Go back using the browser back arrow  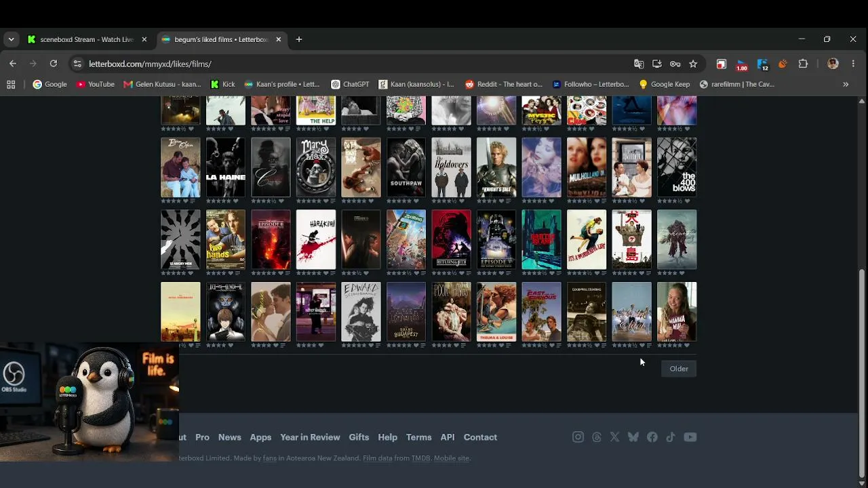pos(13,64)
